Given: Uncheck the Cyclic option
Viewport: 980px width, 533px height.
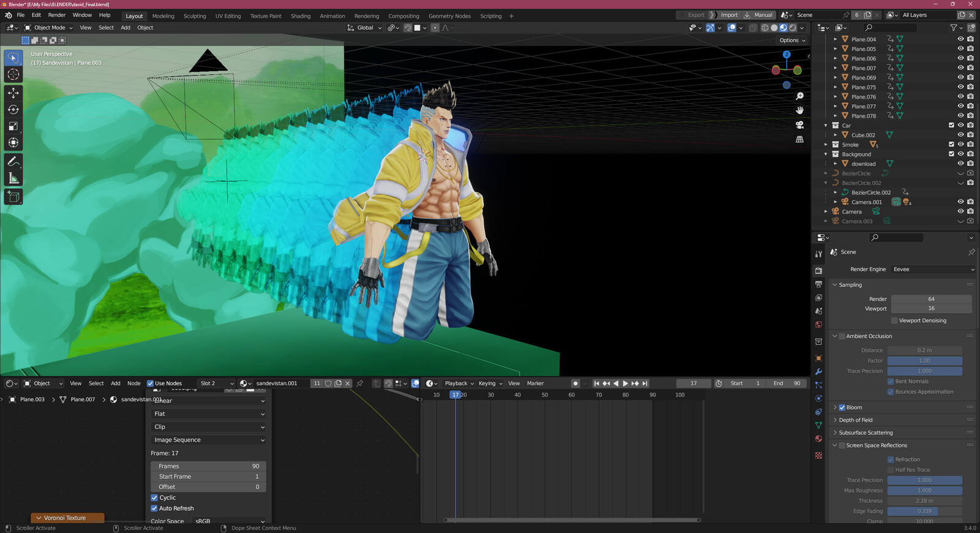Looking at the screenshot, I should 154,498.
